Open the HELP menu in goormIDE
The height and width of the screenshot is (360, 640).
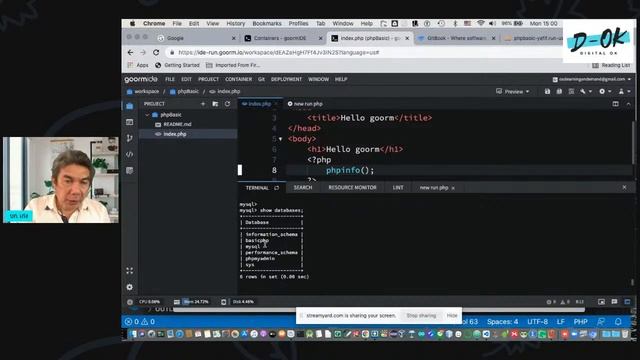coord(341,79)
